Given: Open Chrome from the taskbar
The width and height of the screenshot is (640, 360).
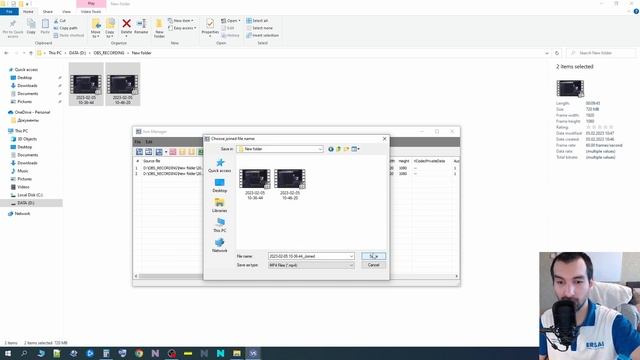Looking at the screenshot, I should (x=139, y=353).
